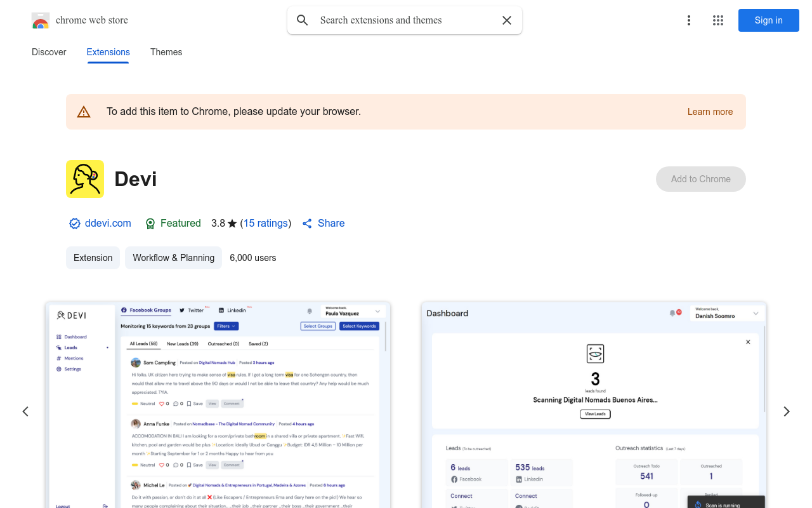Click the Add to Chrome button
The height and width of the screenshot is (508, 812).
tap(701, 179)
